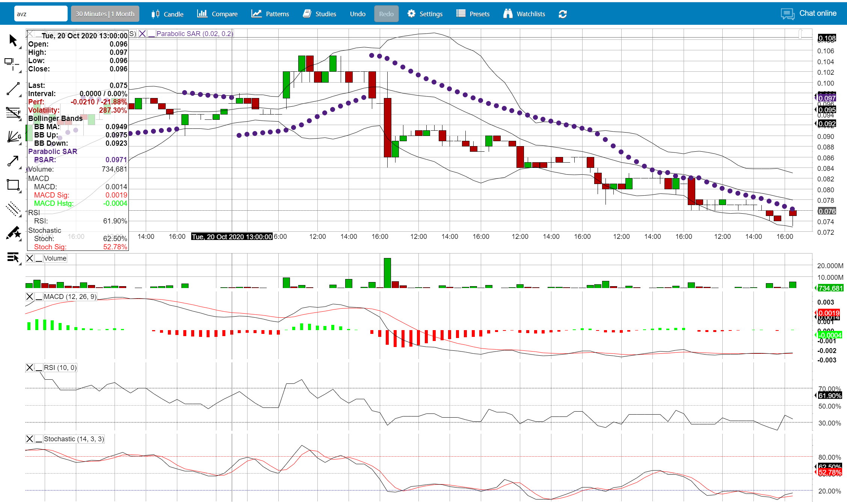Select the Fibonacci retracement tool
The width and height of the screenshot is (847, 504).
(x=13, y=113)
